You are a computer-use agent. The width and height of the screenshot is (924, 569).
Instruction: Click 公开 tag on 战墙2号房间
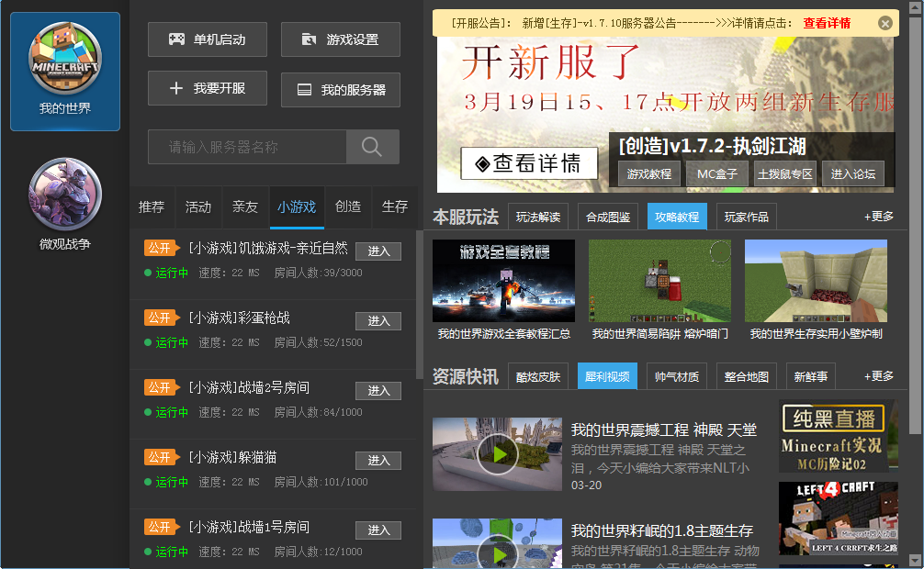161,387
